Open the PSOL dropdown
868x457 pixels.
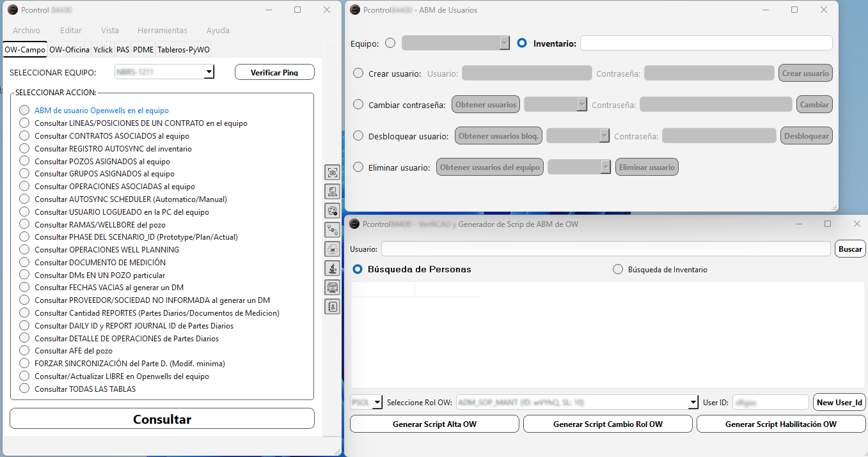click(x=377, y=402)
